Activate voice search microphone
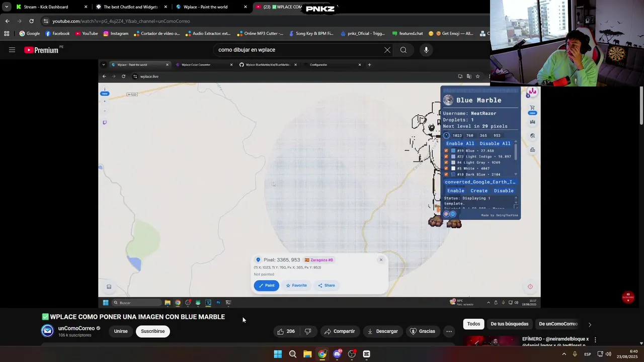This screenshot has width=644, height=362. coord(426,50)
